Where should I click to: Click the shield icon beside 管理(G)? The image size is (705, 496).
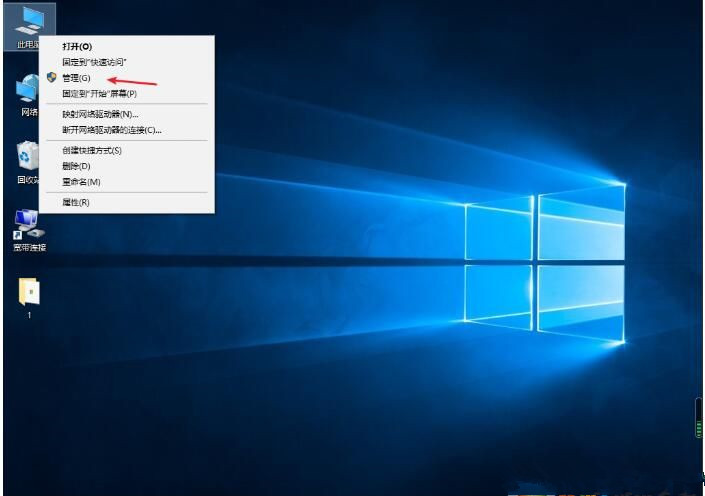52,77
